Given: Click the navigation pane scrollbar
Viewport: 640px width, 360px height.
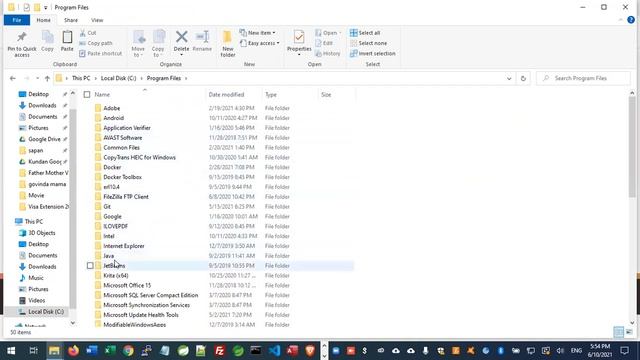Looking at the screenshot, I should (x=73, y=208).
